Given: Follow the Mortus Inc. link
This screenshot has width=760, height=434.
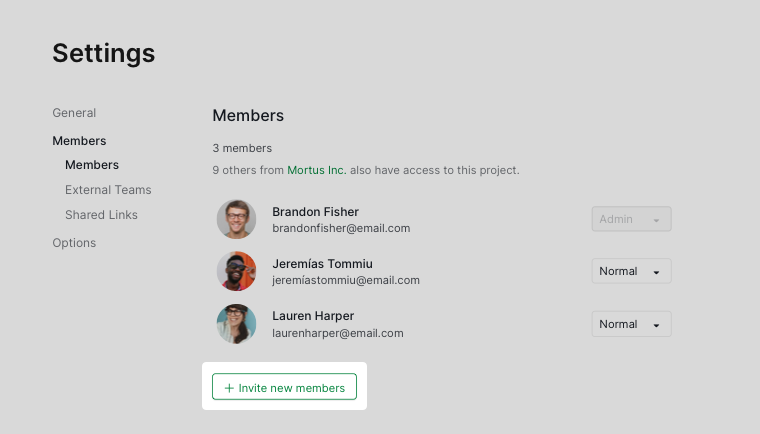Looking at the screenshot, I should [317, 170].
